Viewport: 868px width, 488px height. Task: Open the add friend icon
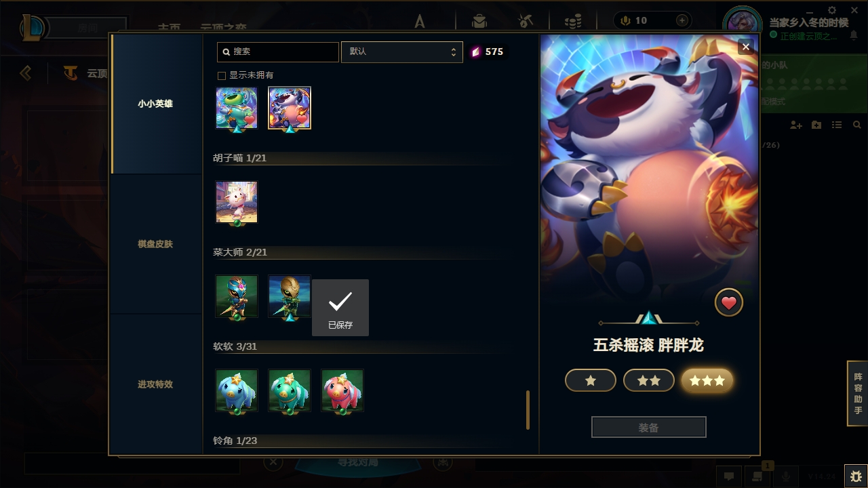point(796,125)
